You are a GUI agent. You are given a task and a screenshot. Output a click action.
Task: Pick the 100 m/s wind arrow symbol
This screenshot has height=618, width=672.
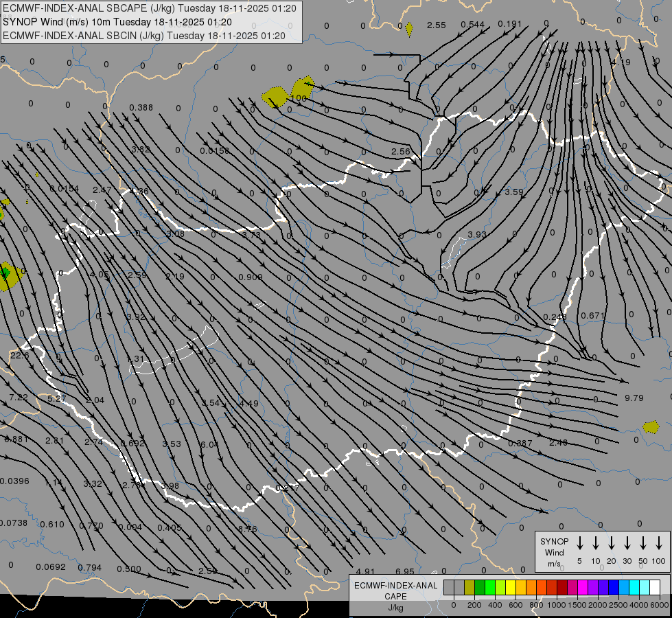[659, 543]
